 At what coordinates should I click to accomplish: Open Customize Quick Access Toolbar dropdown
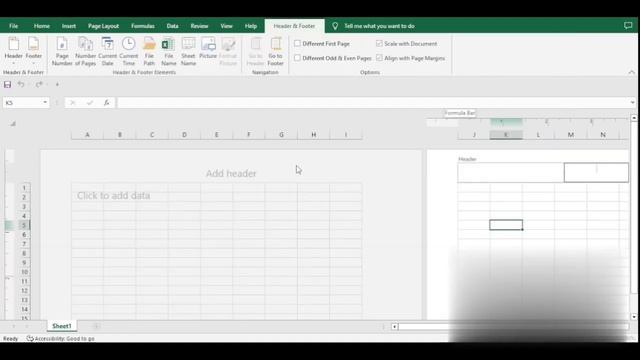(57, 84)
